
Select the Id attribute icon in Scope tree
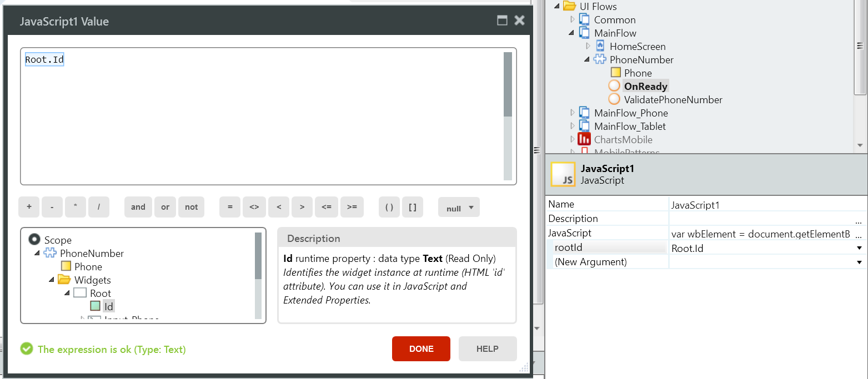click(x=95, y=306)
